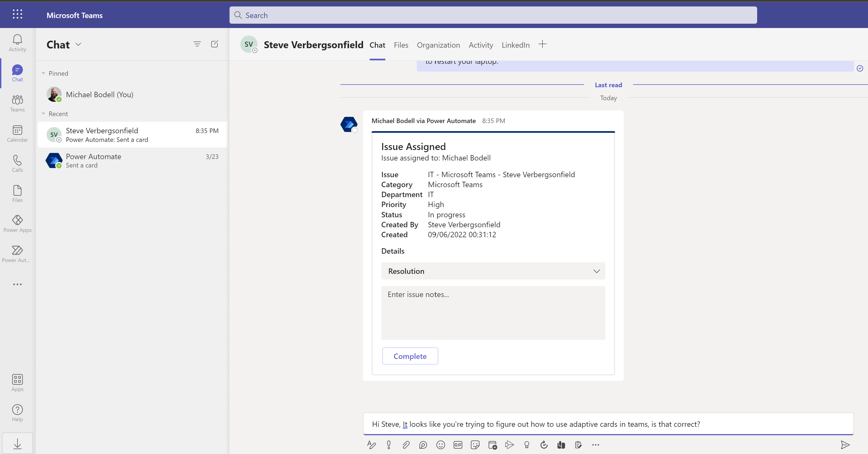Click the Search box at top
This screenshot has height=454, width=868.
tap(493, 15)
